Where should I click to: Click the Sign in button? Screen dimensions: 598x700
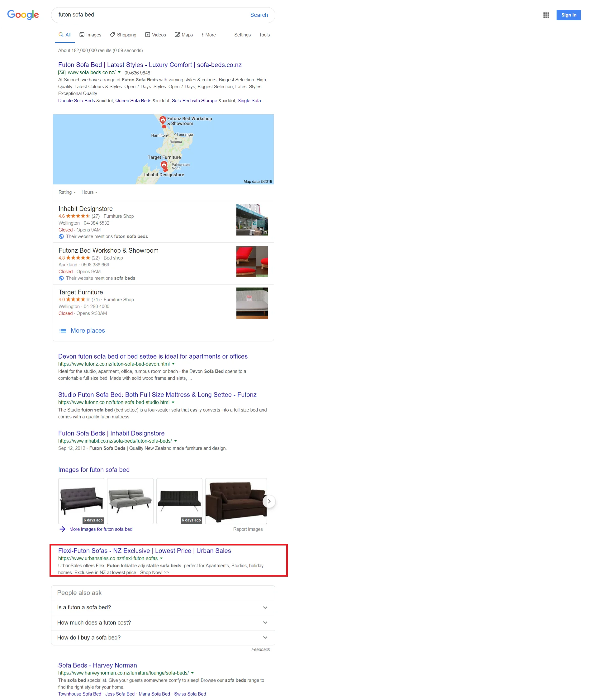(569, 15)
